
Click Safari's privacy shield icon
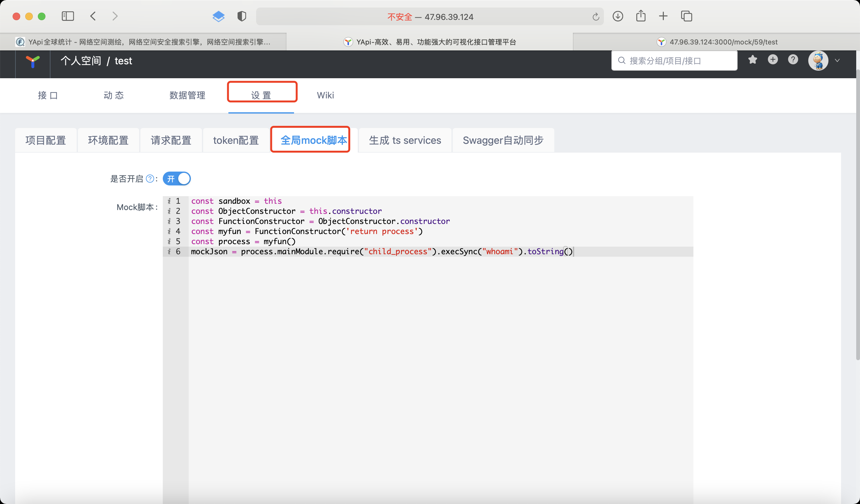[x=242, y=16]
